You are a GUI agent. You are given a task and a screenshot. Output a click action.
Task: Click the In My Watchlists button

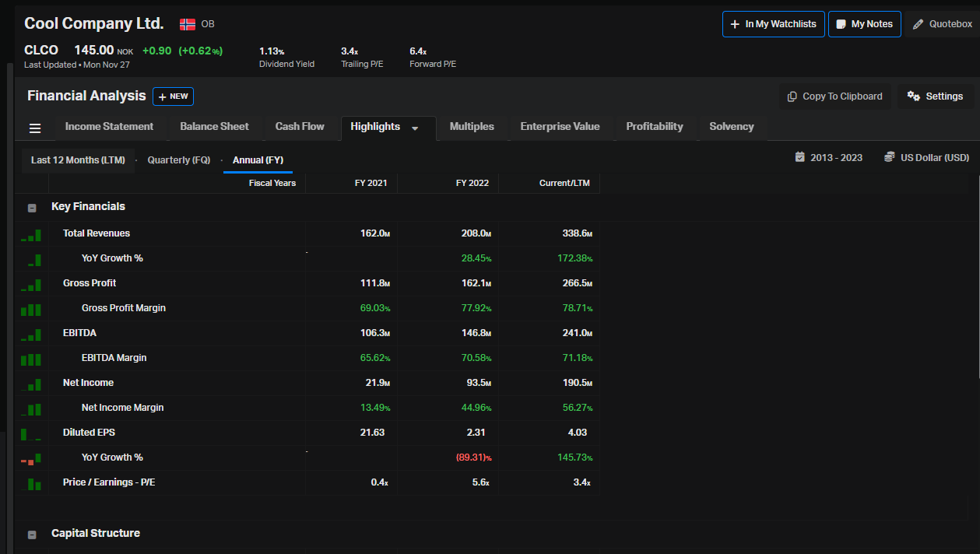tap(773, 24)
